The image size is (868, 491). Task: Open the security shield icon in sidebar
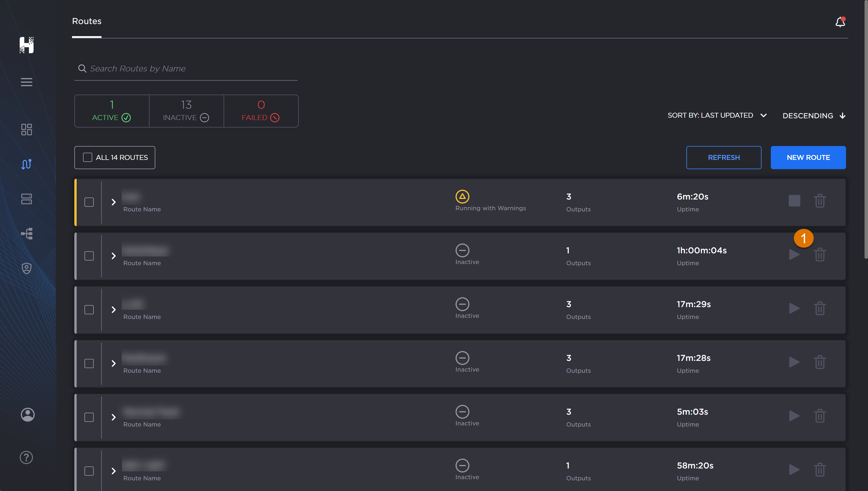[26, 268]
